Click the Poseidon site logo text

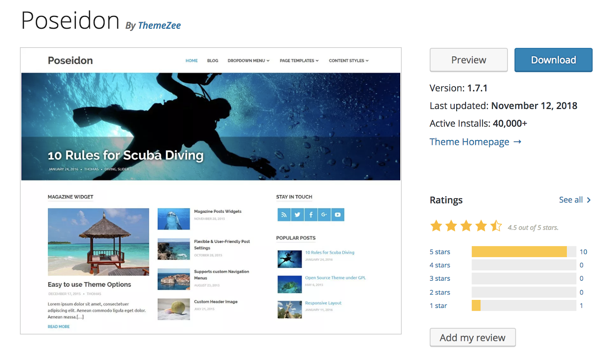(70, 61)
